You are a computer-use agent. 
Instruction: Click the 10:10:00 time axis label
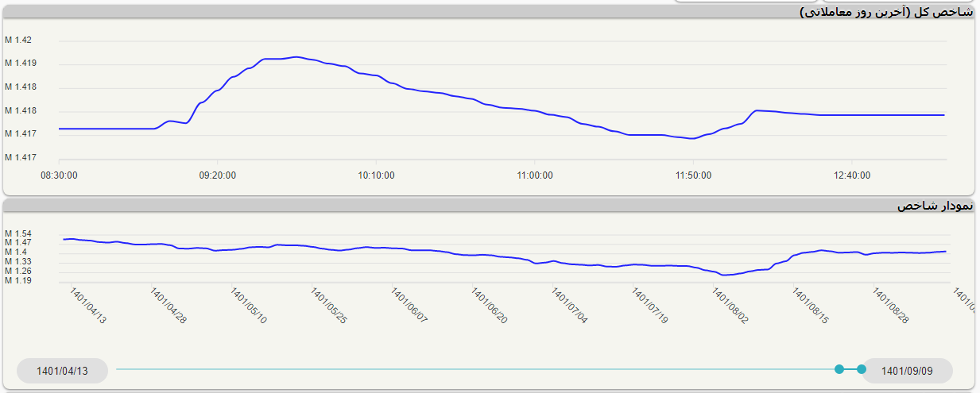(x=378, y=175)
